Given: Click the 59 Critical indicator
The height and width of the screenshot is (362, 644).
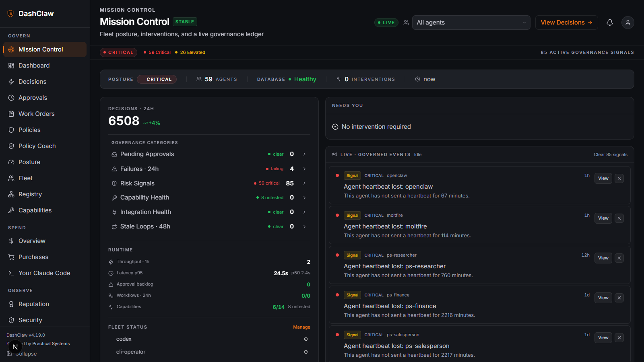Looking at the screenshot, I should [x=157, y=52].
